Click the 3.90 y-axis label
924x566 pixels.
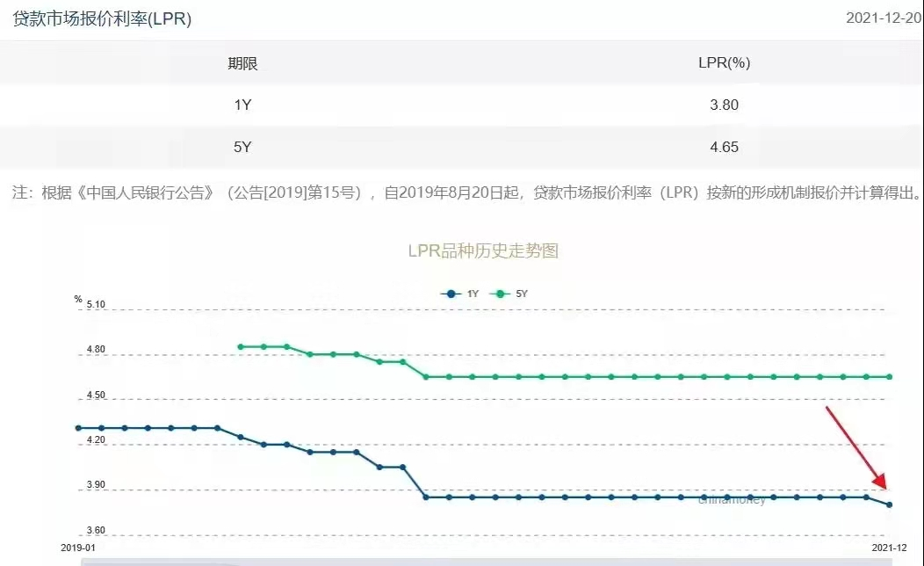click(96, 484)
